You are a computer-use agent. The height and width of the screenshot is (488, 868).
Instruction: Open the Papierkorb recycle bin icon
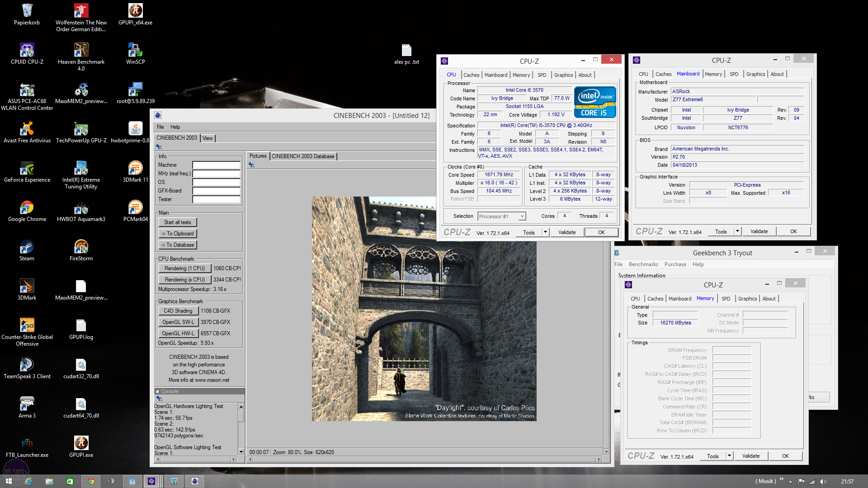coord(27,14)
